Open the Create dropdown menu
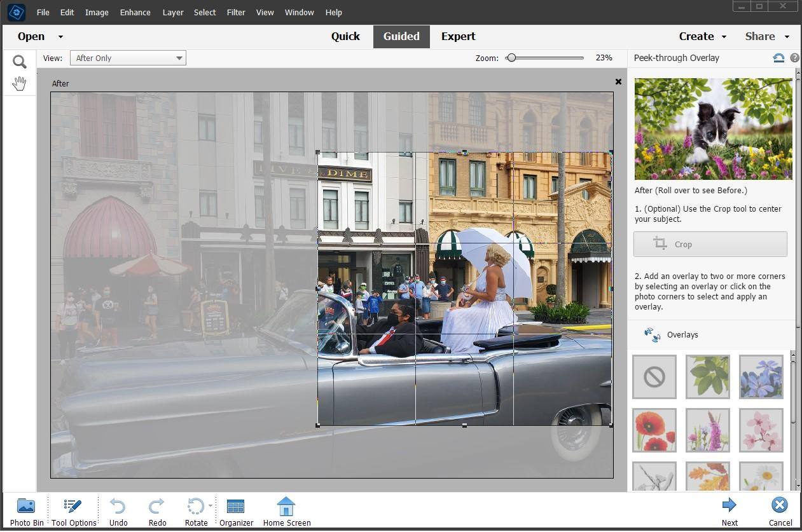 pyautogui.click(x=702, y=36)
